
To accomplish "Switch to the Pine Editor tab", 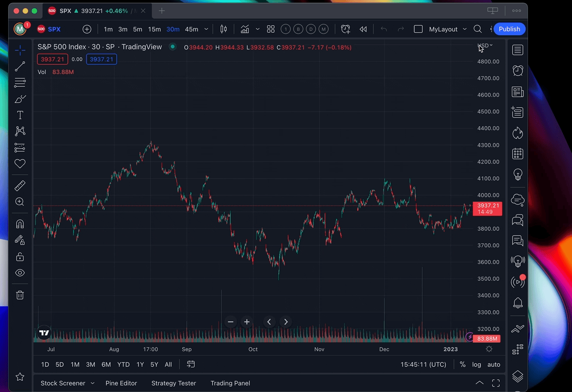I will [x=121, y=383].
